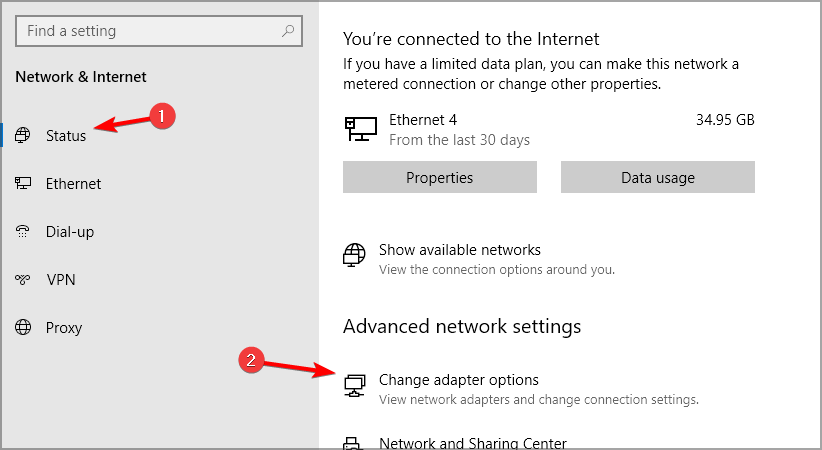This screenshot has height=450, width=822.
Task: Open Ethernet 4 Properties button
Action: tap(440, 177)
